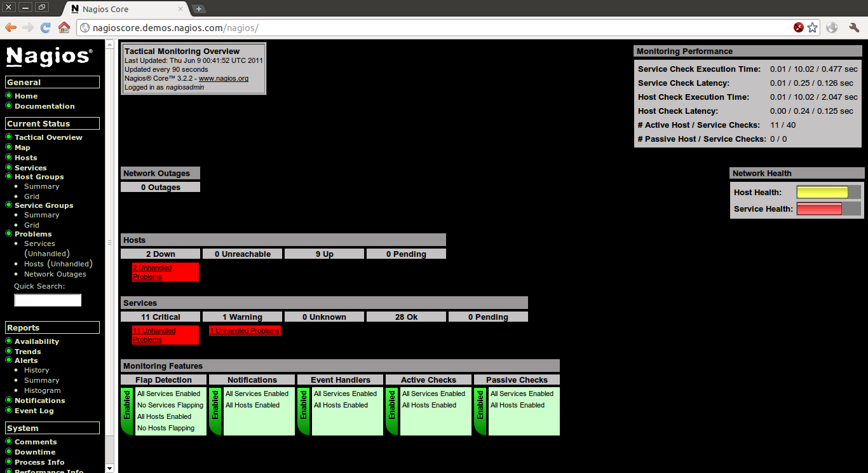Go to the browser home icon
This screenshot has width=868, height=473.
64,27
